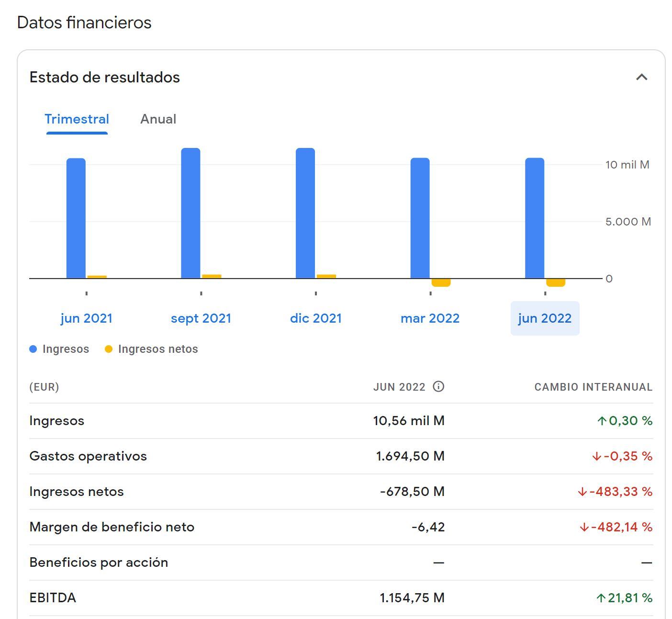672x619 pixels.
Task: Select the dic 2021 quarter label
Action: [316, 318]
